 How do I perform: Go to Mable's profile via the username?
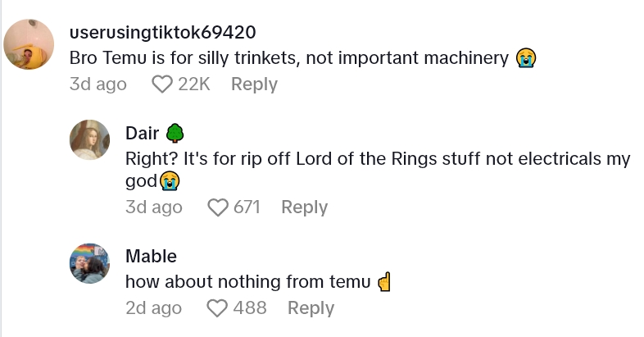coord(151,256)
